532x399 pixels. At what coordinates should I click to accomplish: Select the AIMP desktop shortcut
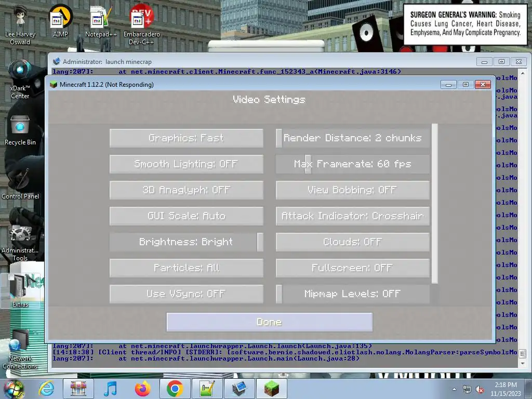[x=60, y=21]
